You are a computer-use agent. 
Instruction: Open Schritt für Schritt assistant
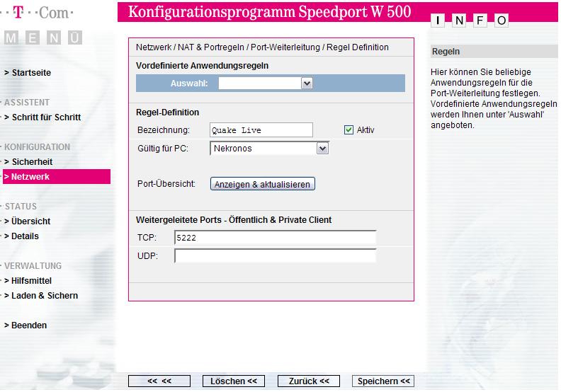coord(42,117)
